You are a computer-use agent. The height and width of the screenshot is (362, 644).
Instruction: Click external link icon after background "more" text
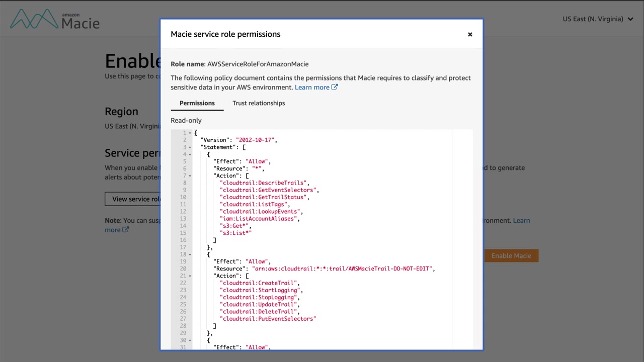126,230
